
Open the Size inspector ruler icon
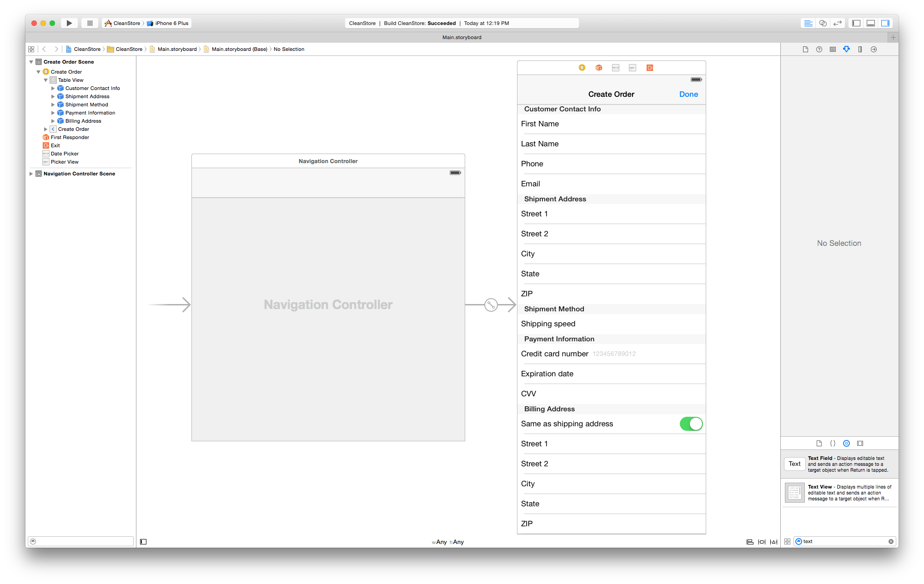pyautogui.click(x=860, y=49)
